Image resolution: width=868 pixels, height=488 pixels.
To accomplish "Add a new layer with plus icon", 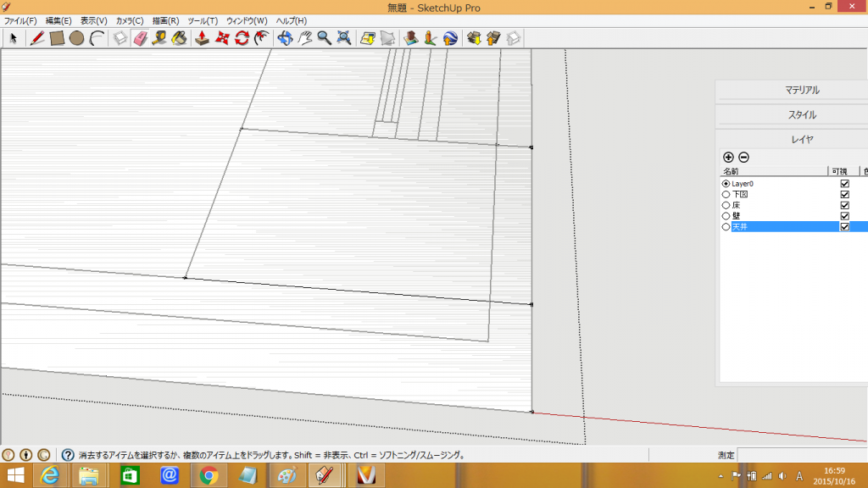I will 728,157.
